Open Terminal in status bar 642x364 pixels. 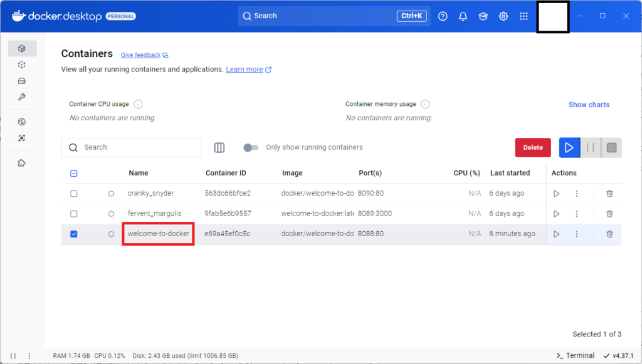tap(576, 356)
